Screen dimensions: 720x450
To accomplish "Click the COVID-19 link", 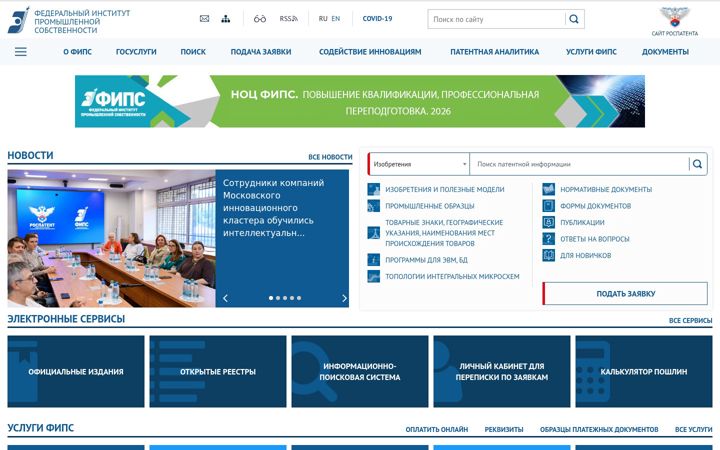I will (x=377, y=19).
